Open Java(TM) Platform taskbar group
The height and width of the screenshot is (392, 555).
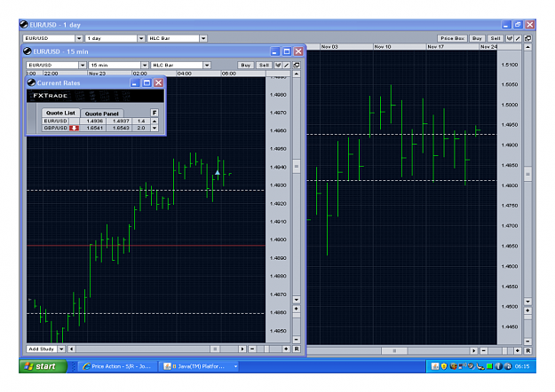point(201,366)
